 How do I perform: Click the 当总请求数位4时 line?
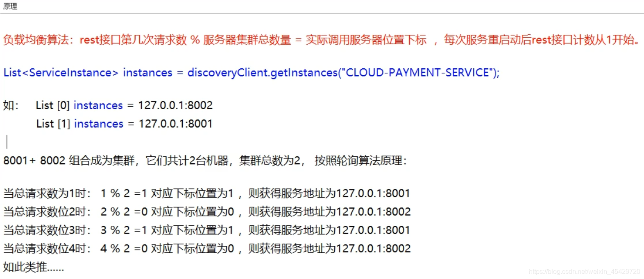[x=207, y=248]
